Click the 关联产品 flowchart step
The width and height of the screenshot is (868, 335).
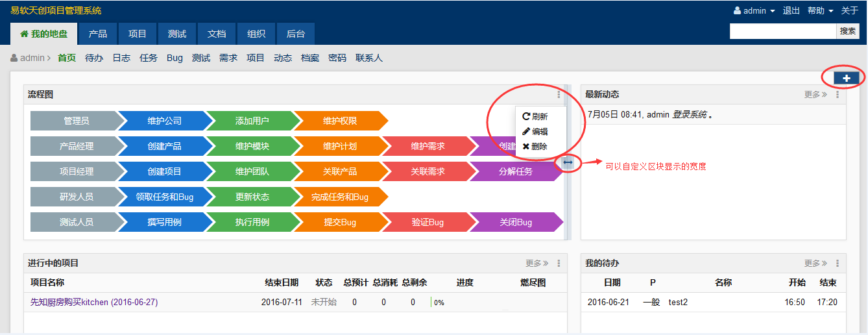(340, 171)
